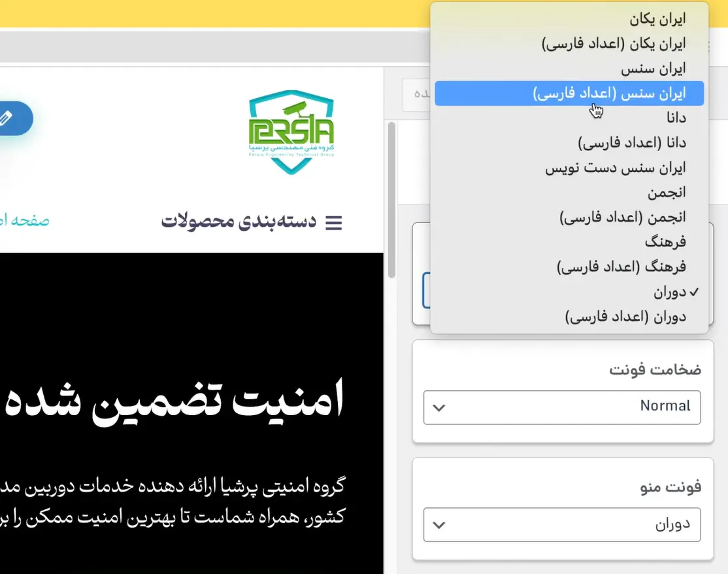Expand the فونت منو dropdown showing دوران
The width and height of the screenshot is (728, 574).
point(561,524)
